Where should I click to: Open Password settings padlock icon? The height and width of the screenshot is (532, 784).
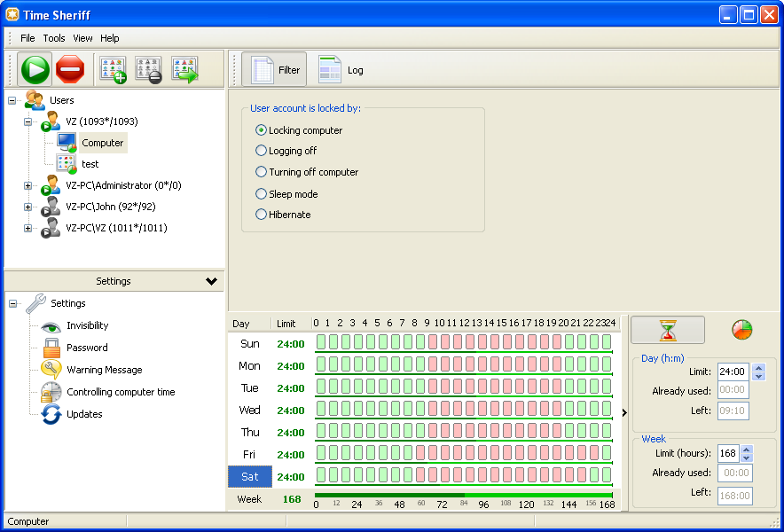51,348
